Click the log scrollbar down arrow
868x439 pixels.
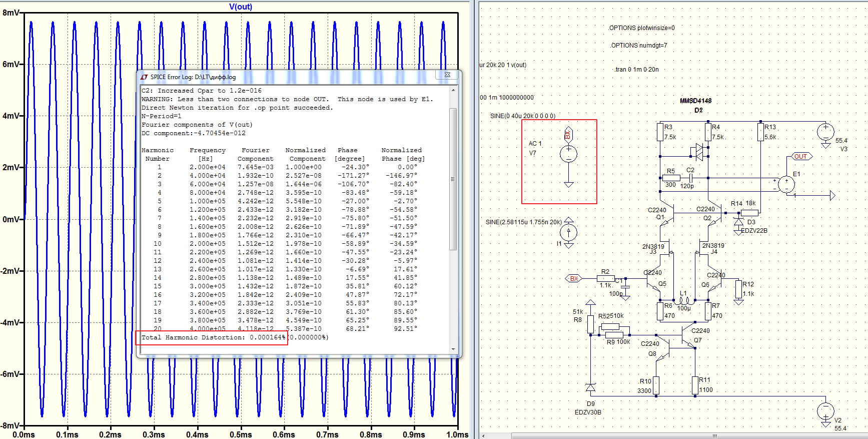453,349
